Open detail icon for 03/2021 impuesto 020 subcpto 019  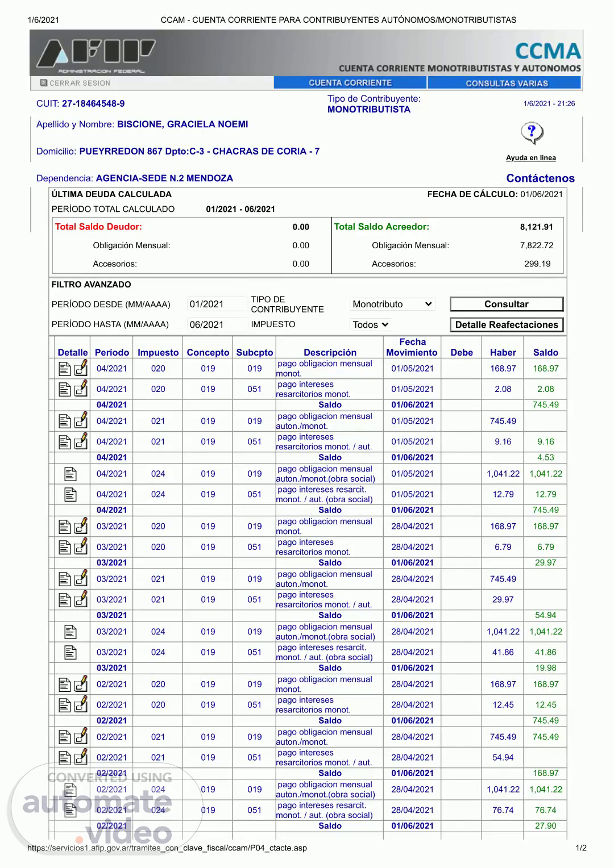(x=65, y=527)
